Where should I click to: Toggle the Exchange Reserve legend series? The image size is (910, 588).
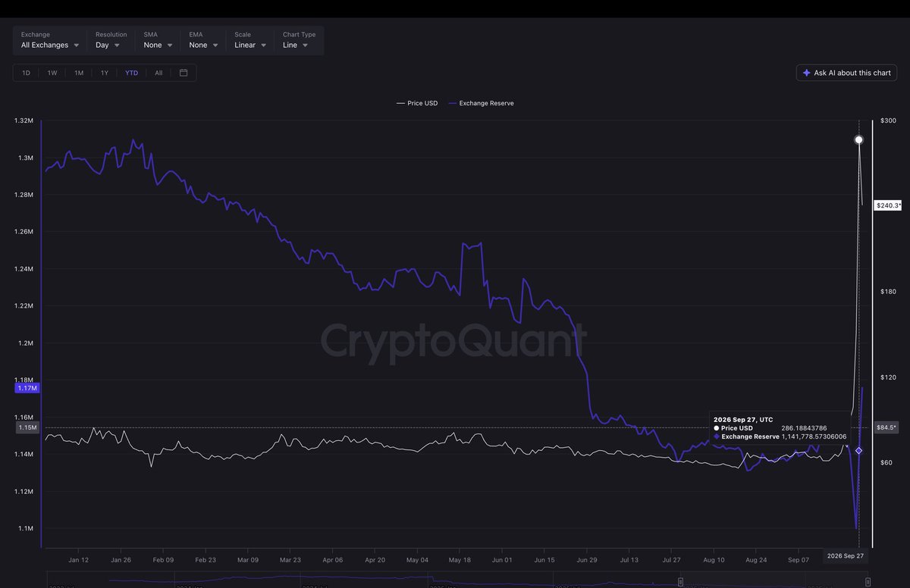coord(481,103)
